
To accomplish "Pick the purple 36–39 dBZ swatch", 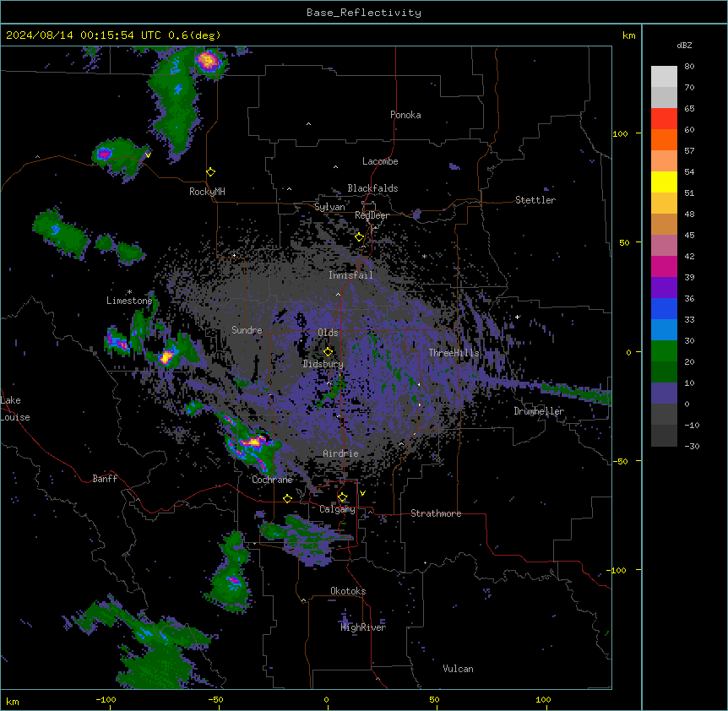I will [x=664, y=288].
